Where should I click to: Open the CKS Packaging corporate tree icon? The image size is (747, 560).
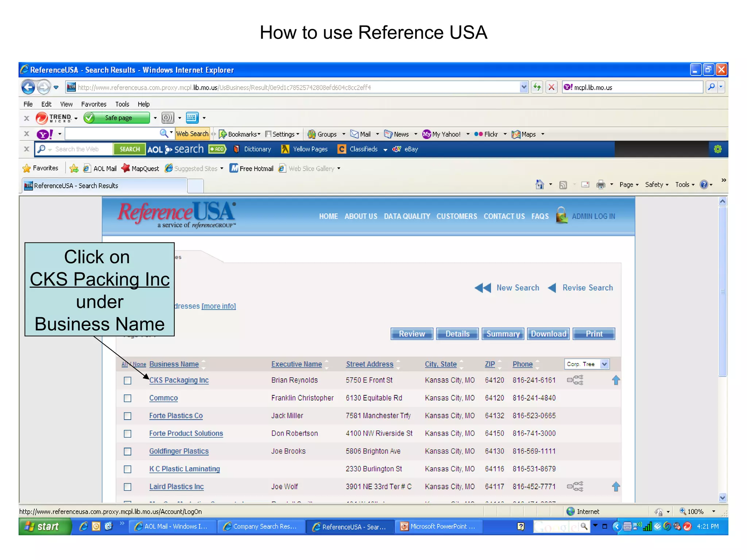pos(575,380)
